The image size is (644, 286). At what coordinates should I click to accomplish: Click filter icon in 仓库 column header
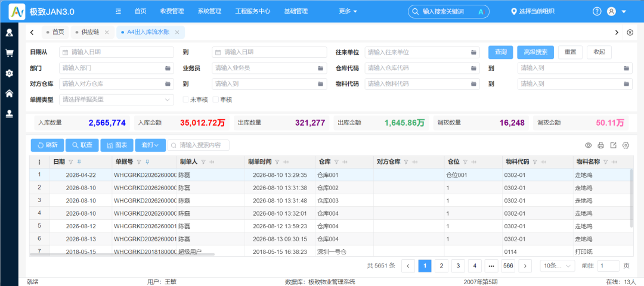pyautogui.click(x=336, y=162)
